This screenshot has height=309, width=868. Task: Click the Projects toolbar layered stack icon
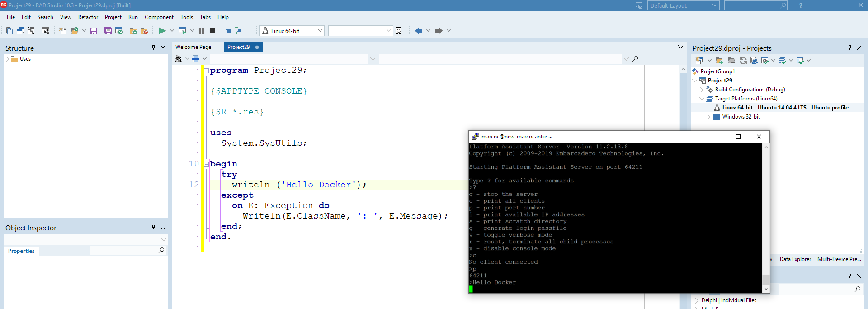(x=783, y=60)
